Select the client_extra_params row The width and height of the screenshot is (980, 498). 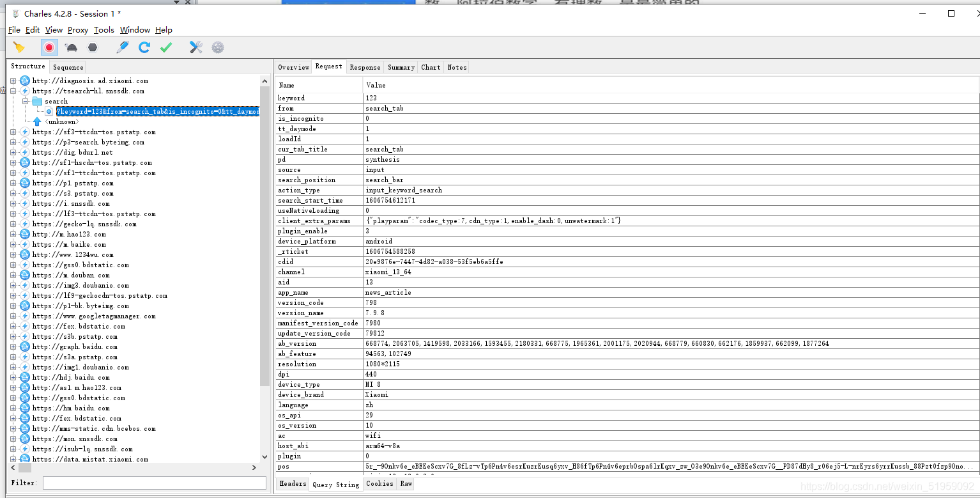pos(627,221)
